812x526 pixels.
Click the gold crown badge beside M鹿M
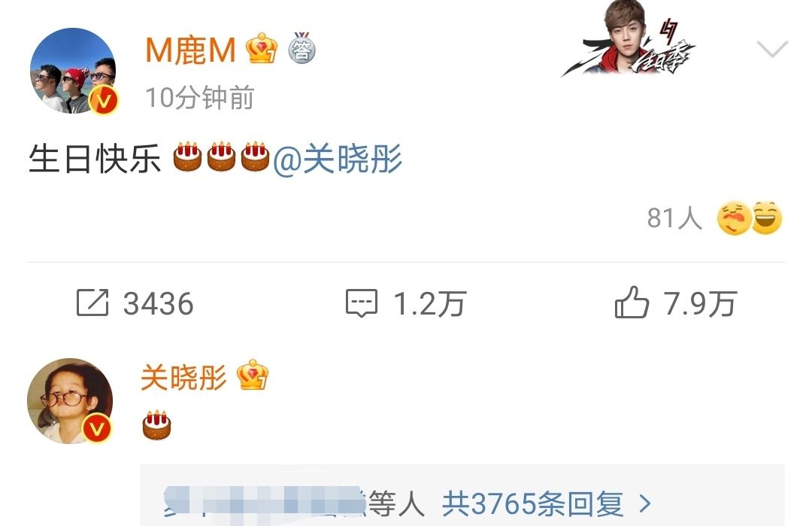[262, 48]
